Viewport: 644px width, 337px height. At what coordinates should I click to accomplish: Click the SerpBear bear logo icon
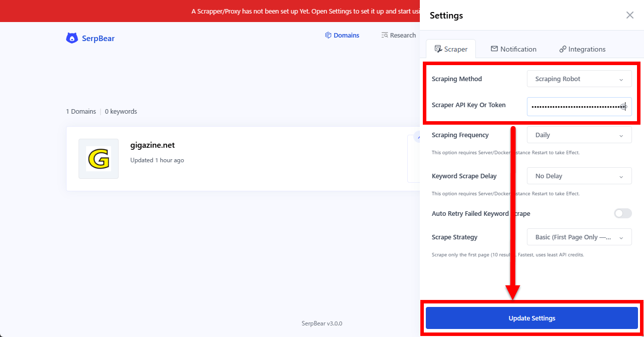tap(72, 38)
